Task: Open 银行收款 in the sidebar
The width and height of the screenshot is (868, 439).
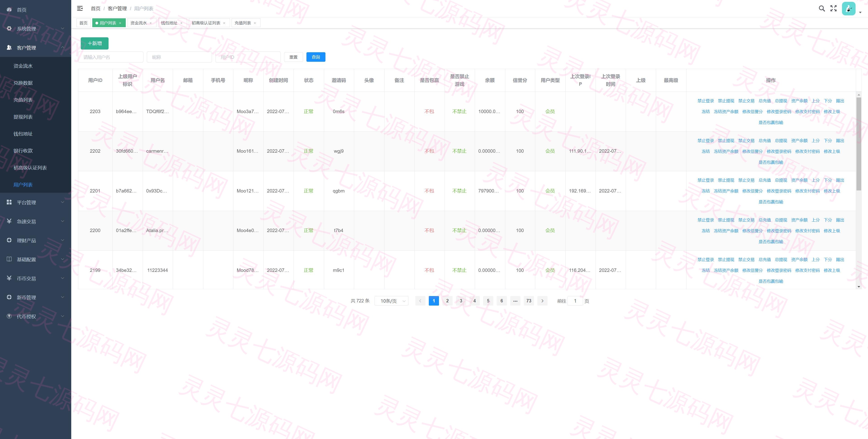Action: click(23, 151)
